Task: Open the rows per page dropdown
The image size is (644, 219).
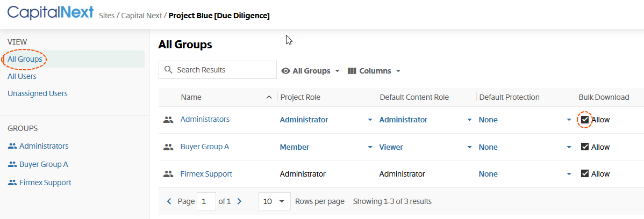Action: pyautogui.click(x=274, y=201)
